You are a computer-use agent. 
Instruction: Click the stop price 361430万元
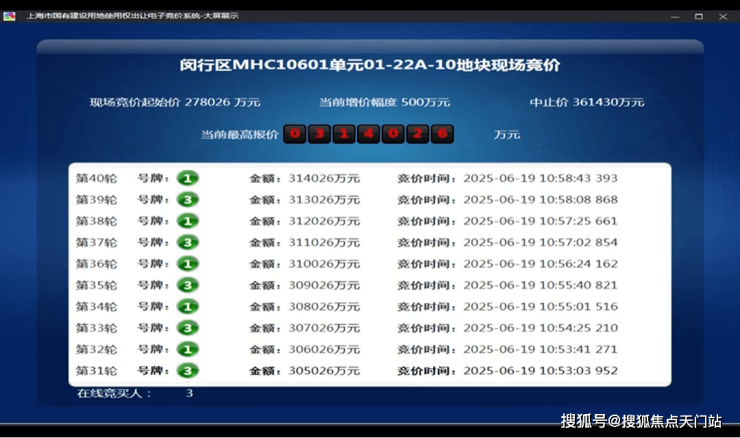coord(608,102)
